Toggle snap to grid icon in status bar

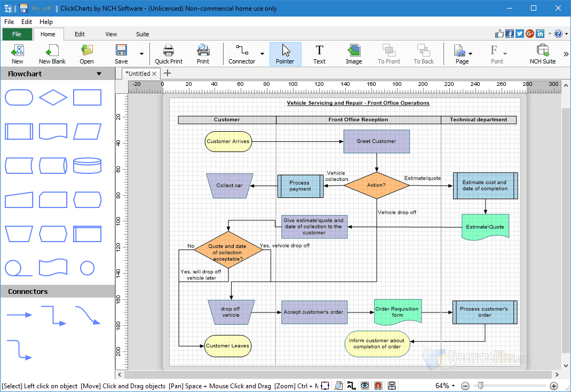click(391, 385)
